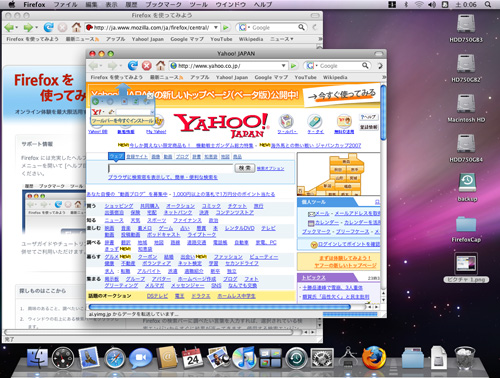Screen dimensions: 500x378
Task: Click the green Go arrow beside yahoo.co.jp URL
Action: (293, 66)
